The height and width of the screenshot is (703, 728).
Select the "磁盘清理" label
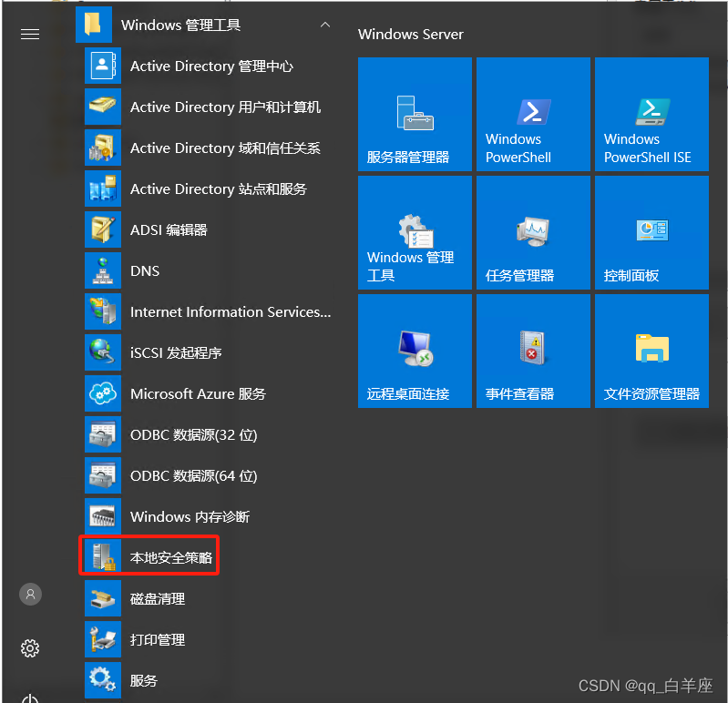pos(158,599)
